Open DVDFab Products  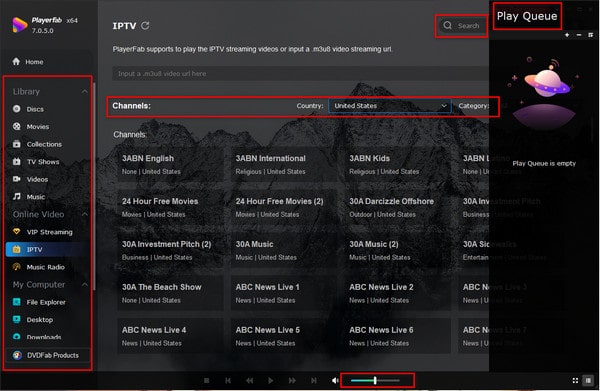(47, 355)
